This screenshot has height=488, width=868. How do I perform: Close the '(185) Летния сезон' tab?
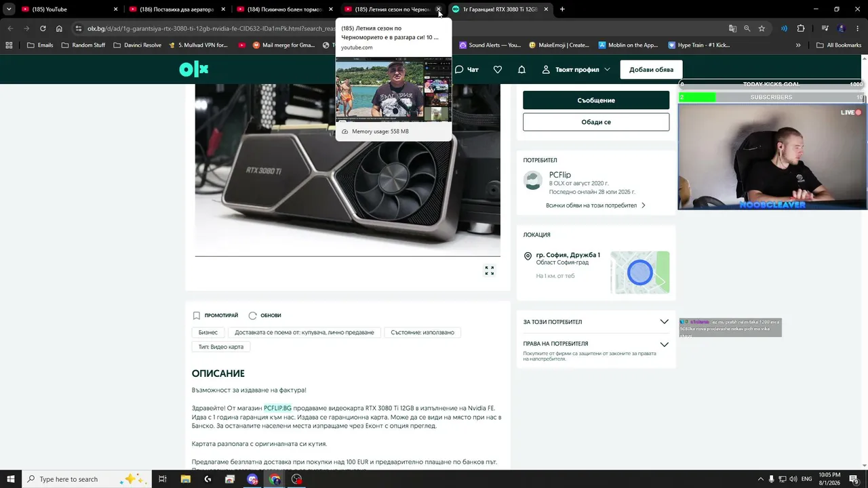point(439,9)
